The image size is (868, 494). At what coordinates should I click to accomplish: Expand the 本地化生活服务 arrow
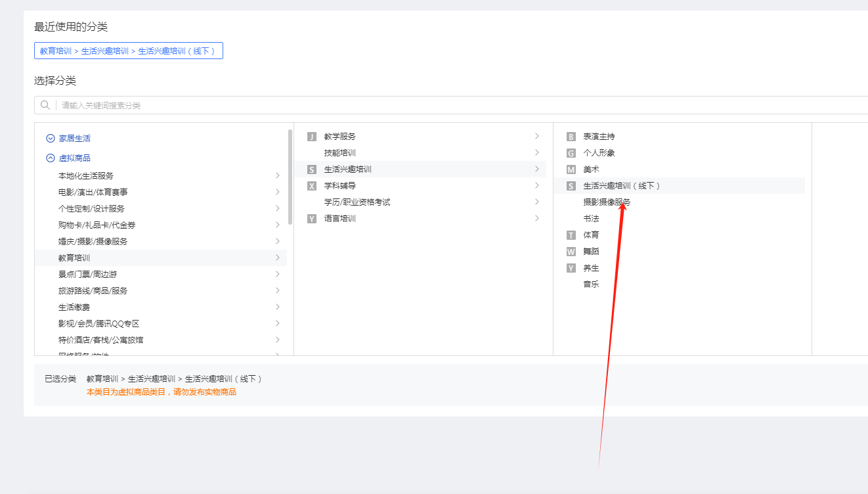coord(278,175)
